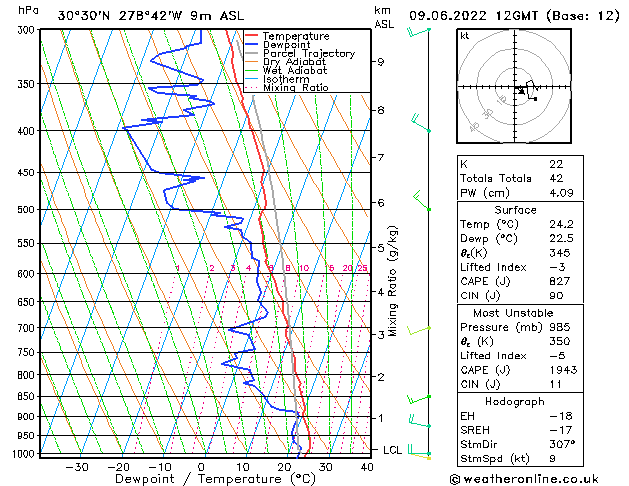629x486 pixels.
Task: Click the 'Dewpoint' legend entry
Action: 286,45
